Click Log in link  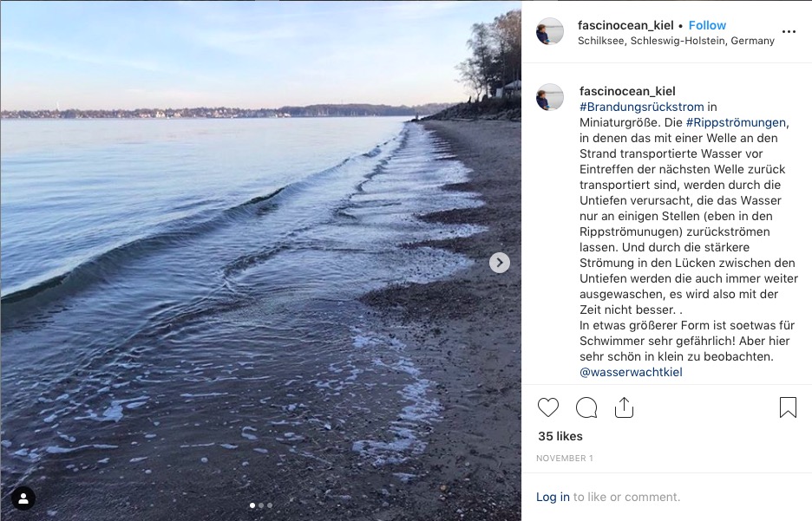(x=553, y=498)
